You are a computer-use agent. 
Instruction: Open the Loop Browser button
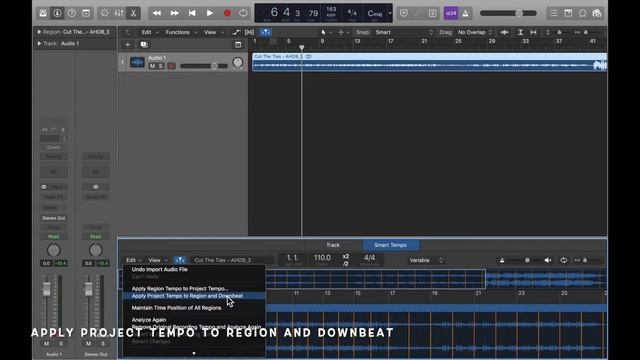pos(582,13)
